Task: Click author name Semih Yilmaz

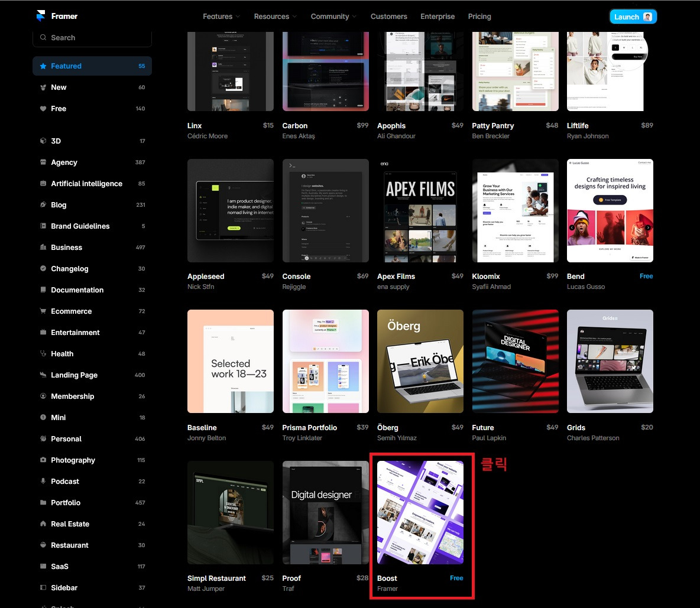Action: (x=397, y=438)
